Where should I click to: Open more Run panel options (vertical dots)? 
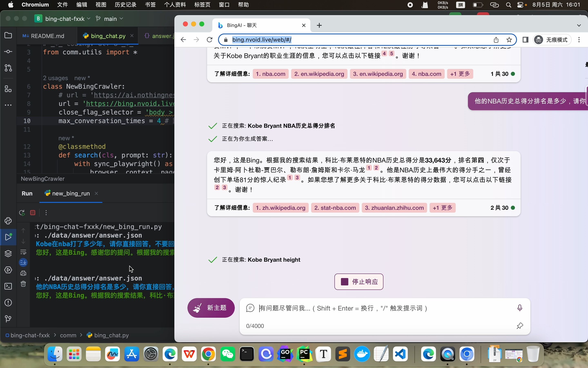click(x=46, y=213)
